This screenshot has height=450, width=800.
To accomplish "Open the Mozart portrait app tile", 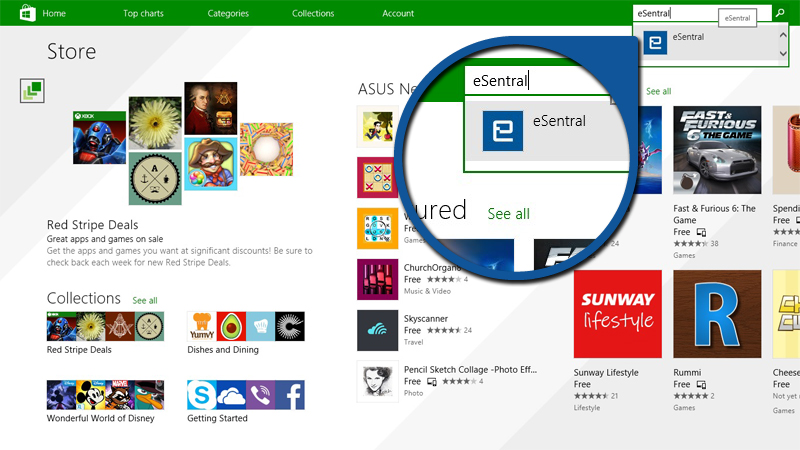I will tap(211, 108).
